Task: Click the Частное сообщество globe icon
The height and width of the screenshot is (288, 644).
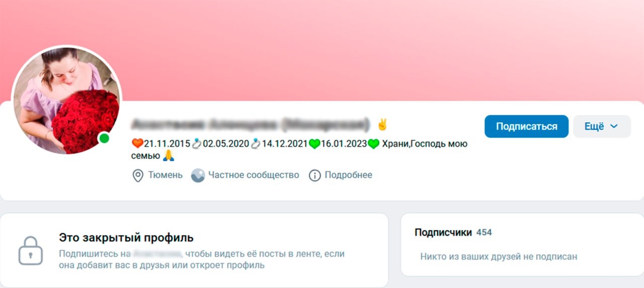Action: [198, 175]
